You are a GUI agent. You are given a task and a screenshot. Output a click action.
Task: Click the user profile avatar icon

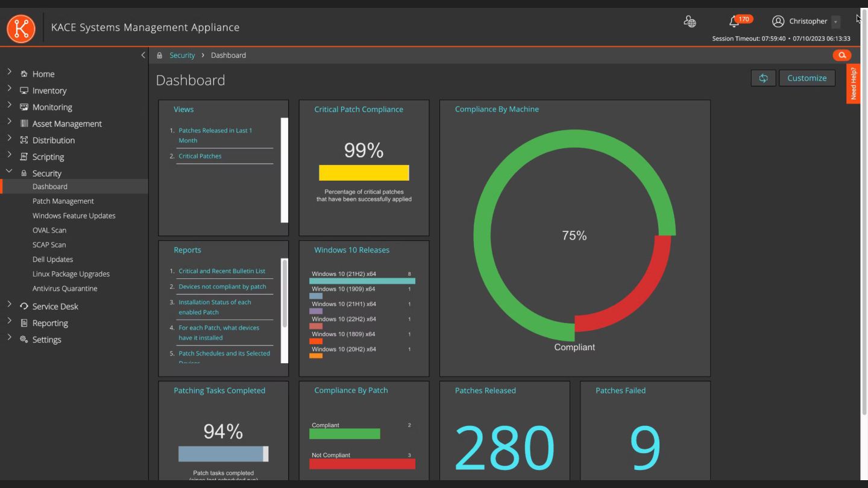778,21
